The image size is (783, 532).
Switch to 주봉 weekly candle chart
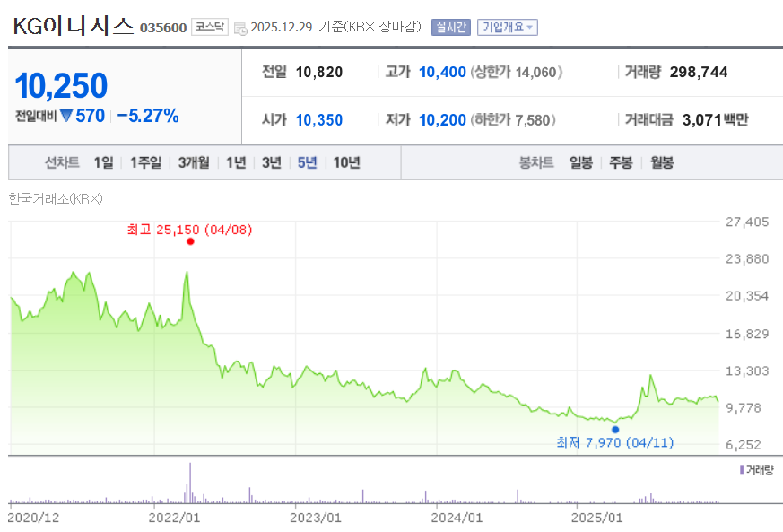621,162
